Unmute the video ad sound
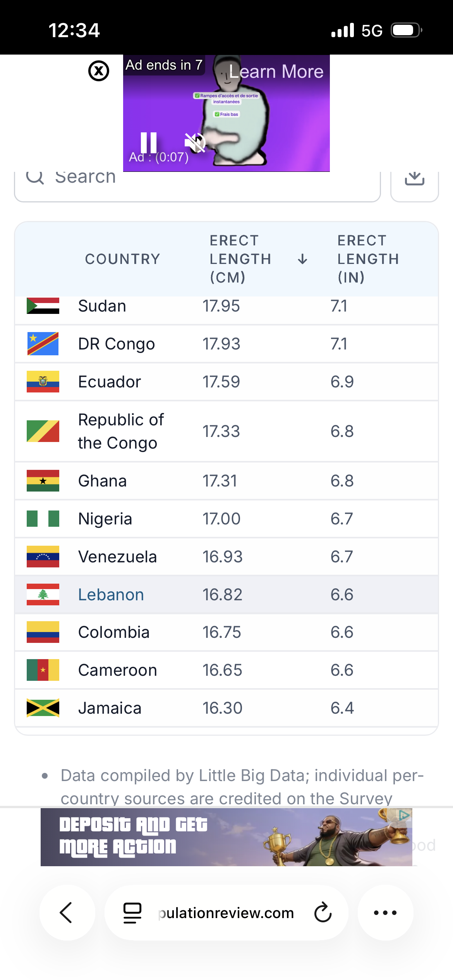 tap(195, 142)
